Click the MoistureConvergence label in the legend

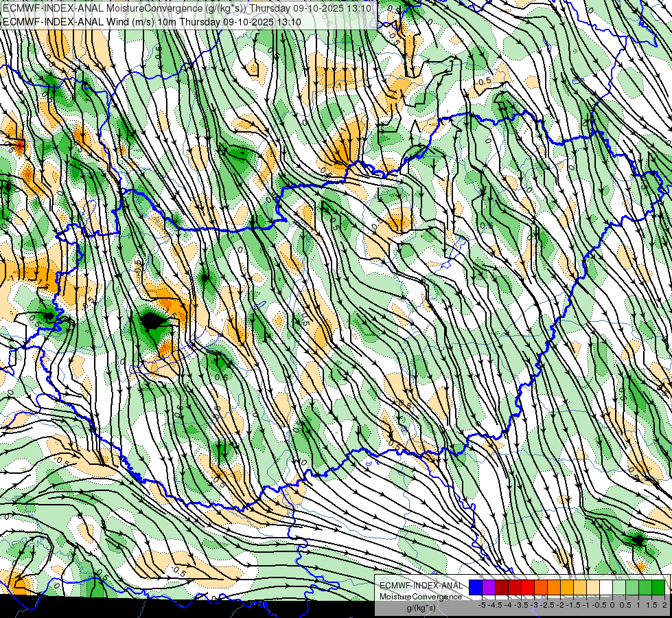[421, 597]
